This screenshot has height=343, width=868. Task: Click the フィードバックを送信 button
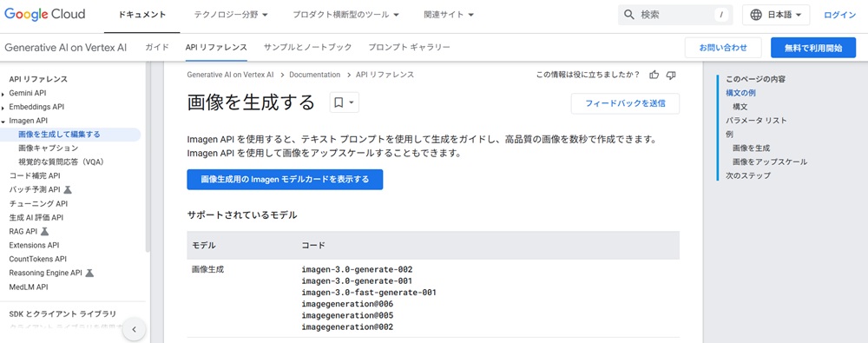625,103
